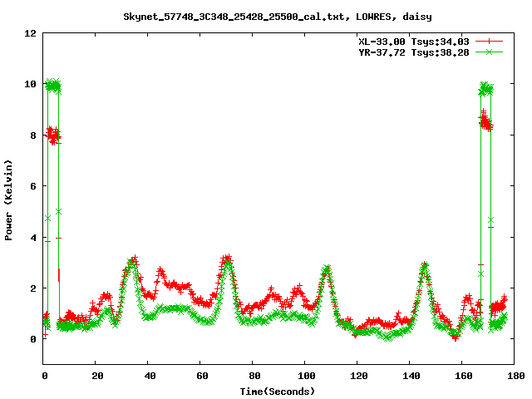The width and height of the screenshot is (532, 399).
Task: Click the y-axis tick label 10
Action: [30, 84]
